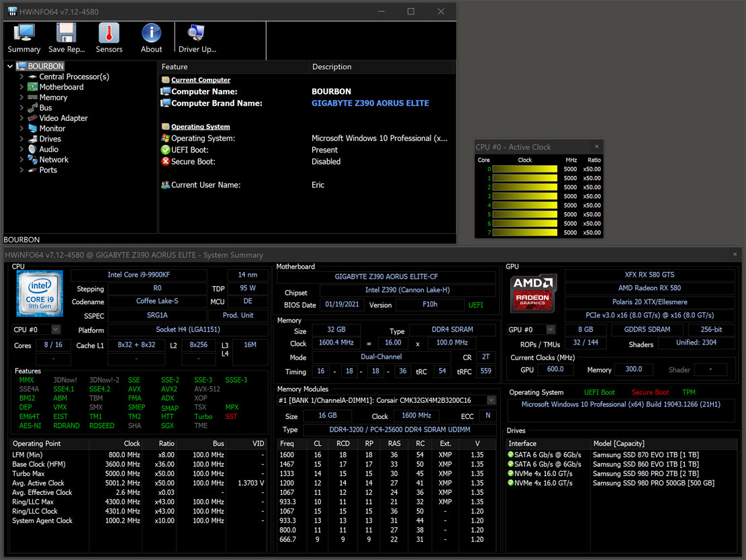Click the Samsung SSD 980 PRO 2TB status icon
The width and height of the screenshot is (746, 560).
point(510,473)
